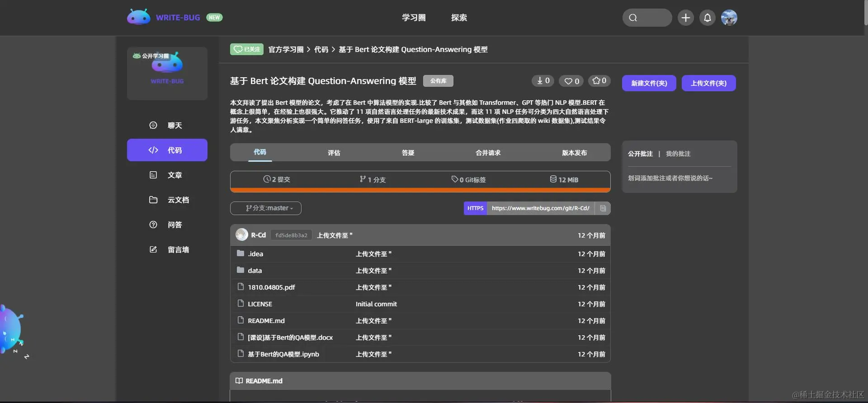Switch to the 答疑 tab

point(408,153)
